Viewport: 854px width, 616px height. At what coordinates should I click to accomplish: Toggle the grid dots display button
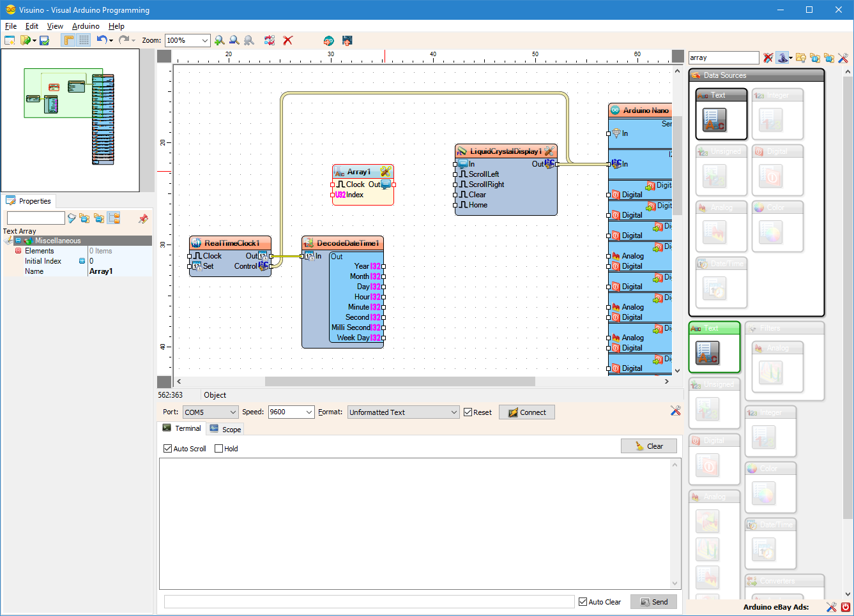84,40
